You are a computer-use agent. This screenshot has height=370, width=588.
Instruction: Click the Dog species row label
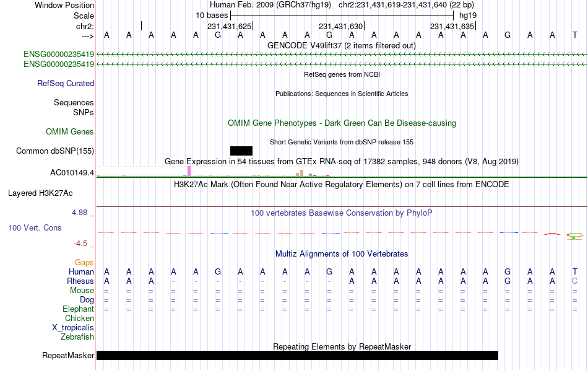tap(87, 300)
